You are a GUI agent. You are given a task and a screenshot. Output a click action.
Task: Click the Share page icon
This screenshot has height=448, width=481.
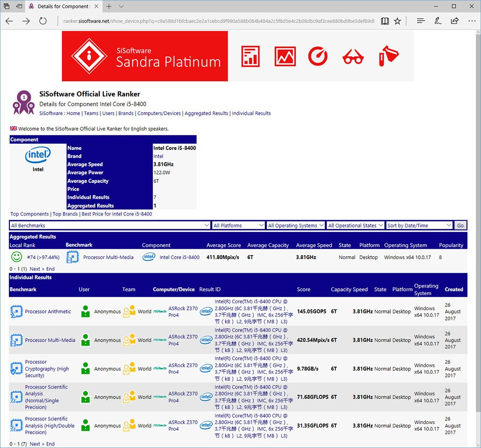pyautogui.click(x=455, y=21)
